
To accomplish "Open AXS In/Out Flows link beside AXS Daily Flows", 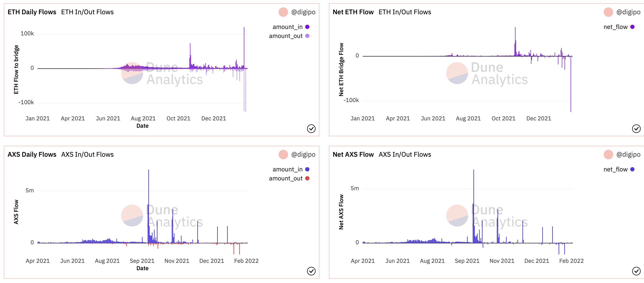I will pos(87,154).
